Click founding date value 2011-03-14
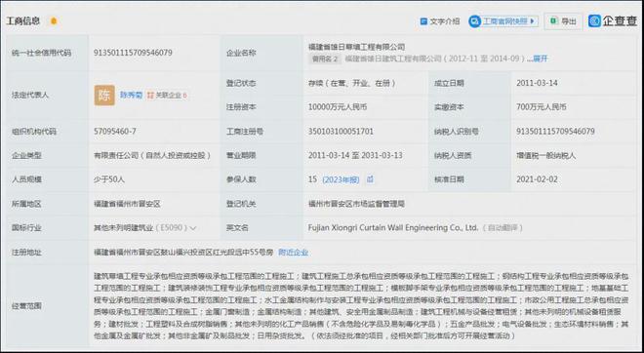 tap(537, 83)
